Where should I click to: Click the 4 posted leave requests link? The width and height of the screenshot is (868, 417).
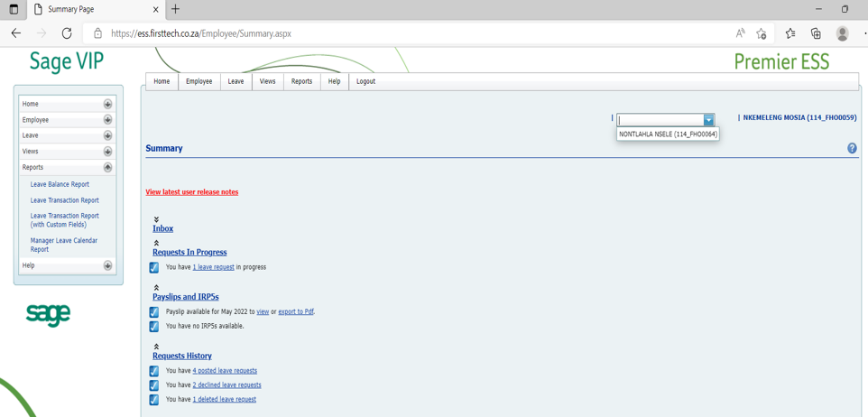tap(225, 371)
